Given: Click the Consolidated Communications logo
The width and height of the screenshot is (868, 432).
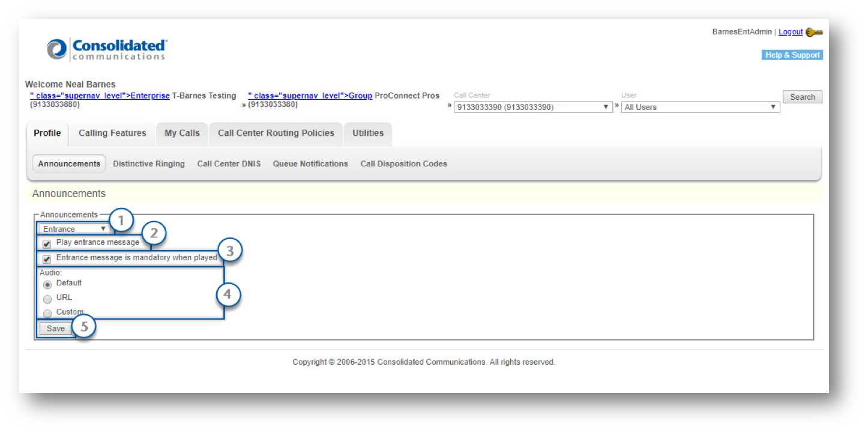Looking at the screenshot, I should pyautogui.click(x=107, y=49).
